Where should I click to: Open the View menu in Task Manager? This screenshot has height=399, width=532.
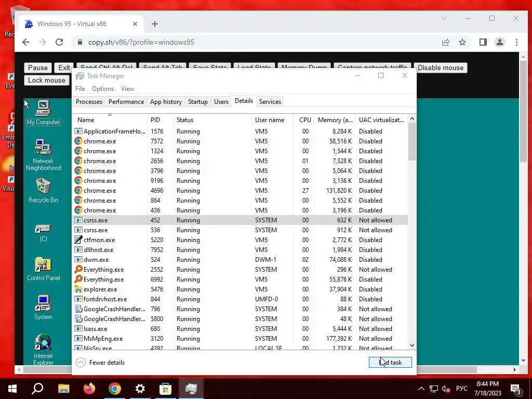tap(127, 88)
